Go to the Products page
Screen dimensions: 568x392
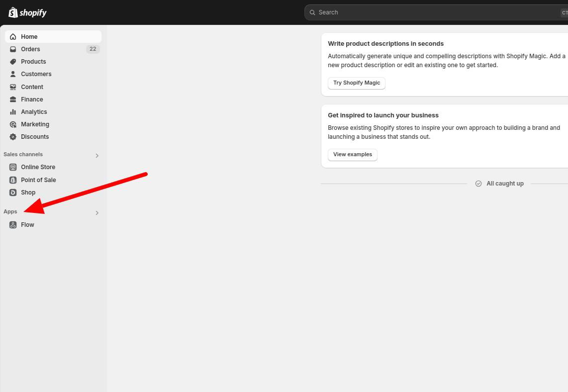[53, 62]
